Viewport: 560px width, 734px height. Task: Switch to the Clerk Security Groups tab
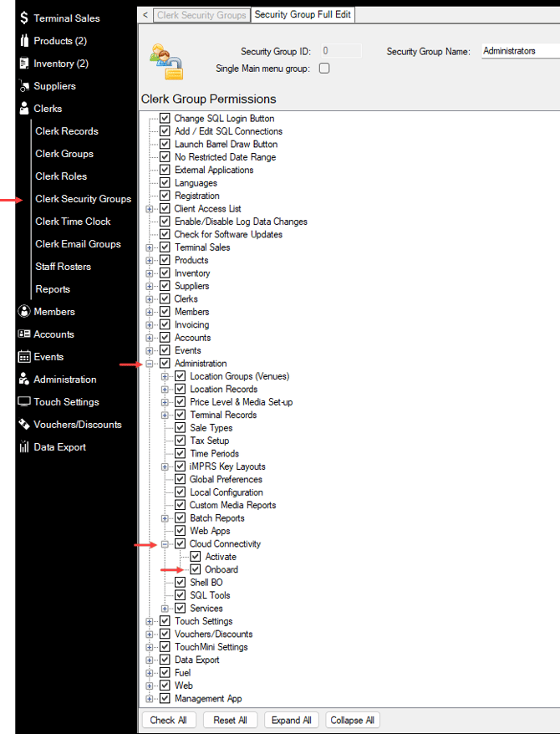[x=201, y=15]
